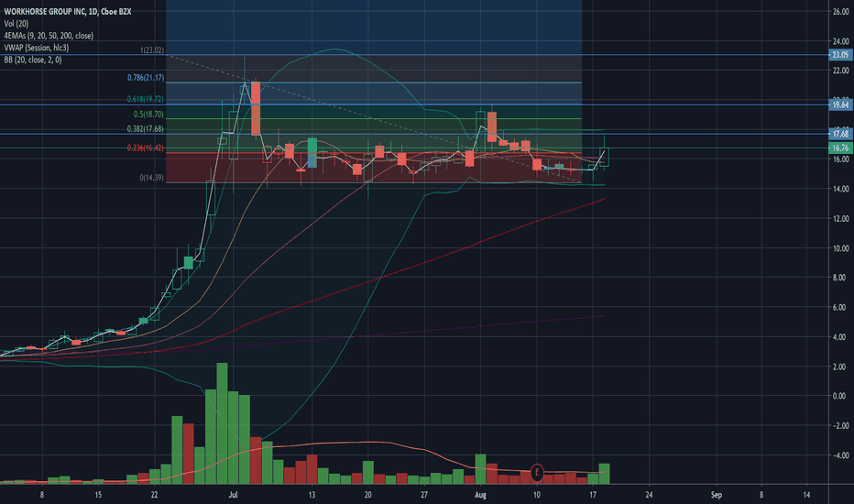Select the Sep date on time axis
The height and width of the screenshot is (504, 854).
[x=717, y=495]
